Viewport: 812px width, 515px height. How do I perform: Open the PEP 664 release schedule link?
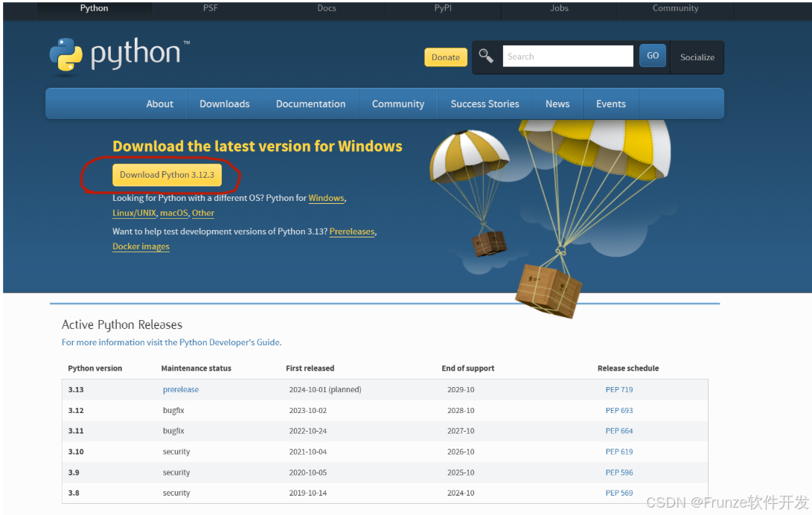619,431
